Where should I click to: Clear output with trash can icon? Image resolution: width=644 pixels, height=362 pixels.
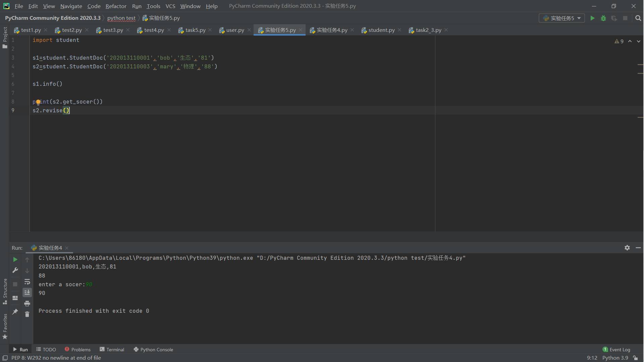coord(27,314)
